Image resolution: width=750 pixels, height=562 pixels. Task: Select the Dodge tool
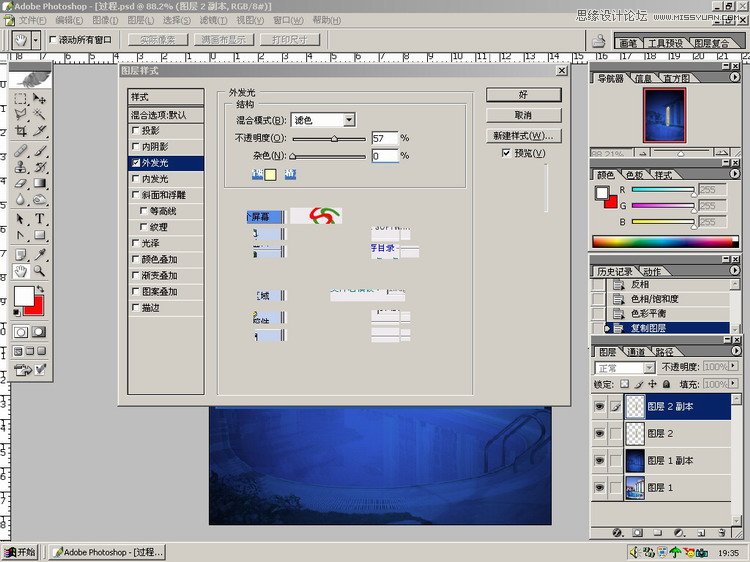click(x=39, y=199)
